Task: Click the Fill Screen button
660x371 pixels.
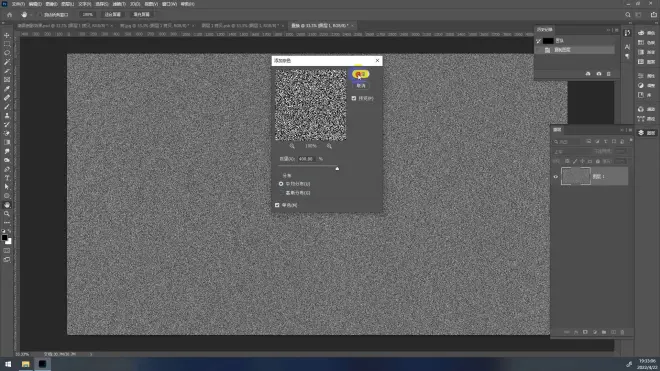Action: [x=141, y=15]
